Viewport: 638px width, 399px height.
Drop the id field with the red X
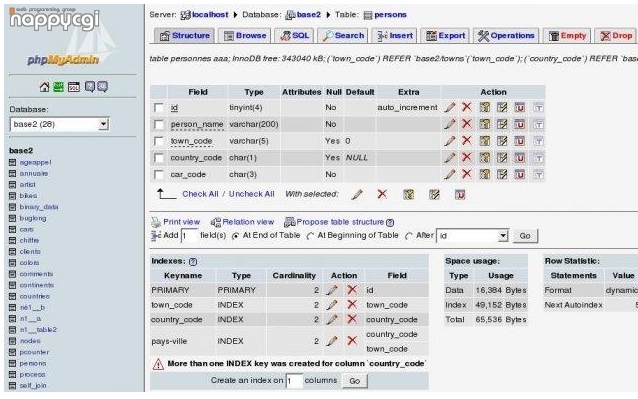[467, 107]
